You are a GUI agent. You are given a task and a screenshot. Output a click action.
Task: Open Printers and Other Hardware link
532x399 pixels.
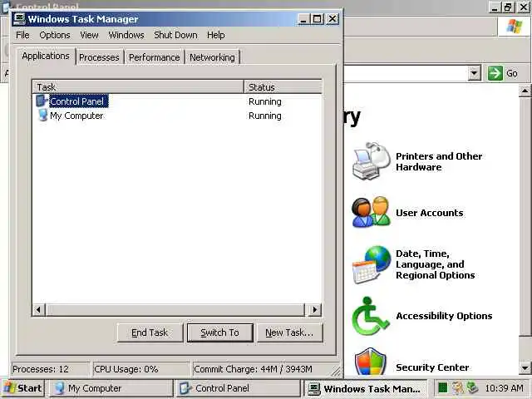439,161
